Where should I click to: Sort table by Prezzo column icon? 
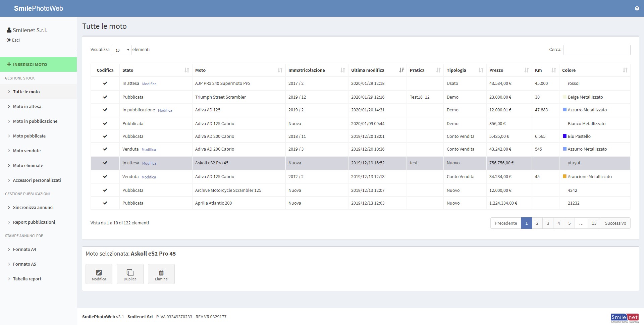click(526, 70)
